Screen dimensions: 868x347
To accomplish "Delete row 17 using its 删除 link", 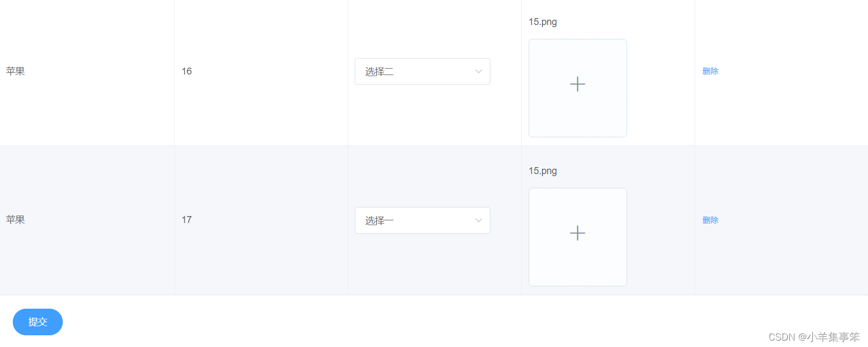I will click(x=710, y=220).
